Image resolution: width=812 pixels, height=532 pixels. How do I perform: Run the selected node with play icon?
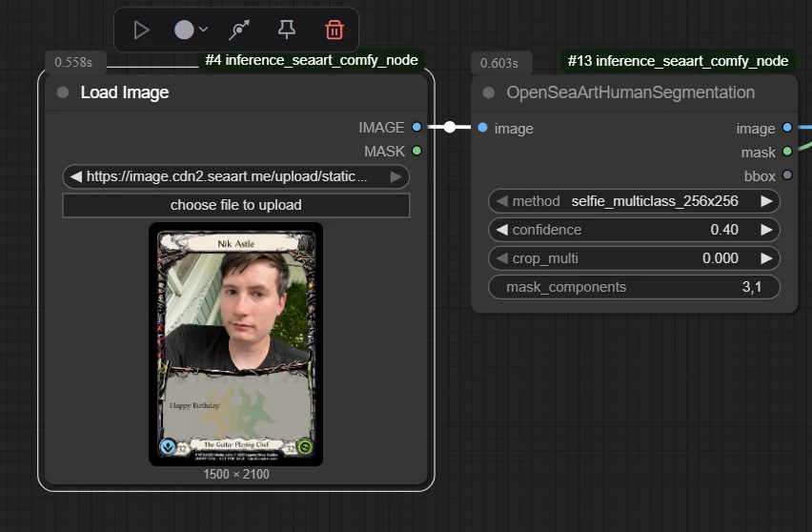141,31
